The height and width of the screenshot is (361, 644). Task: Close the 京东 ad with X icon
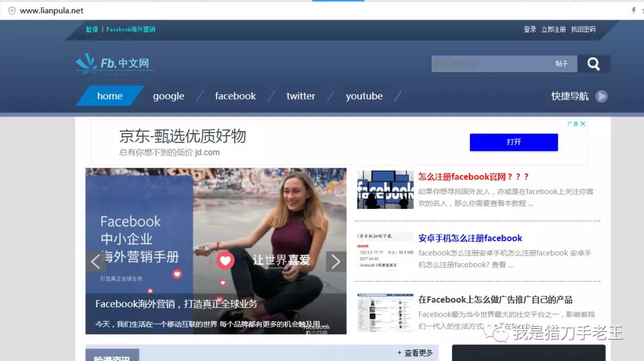click(x=583, y=124)
